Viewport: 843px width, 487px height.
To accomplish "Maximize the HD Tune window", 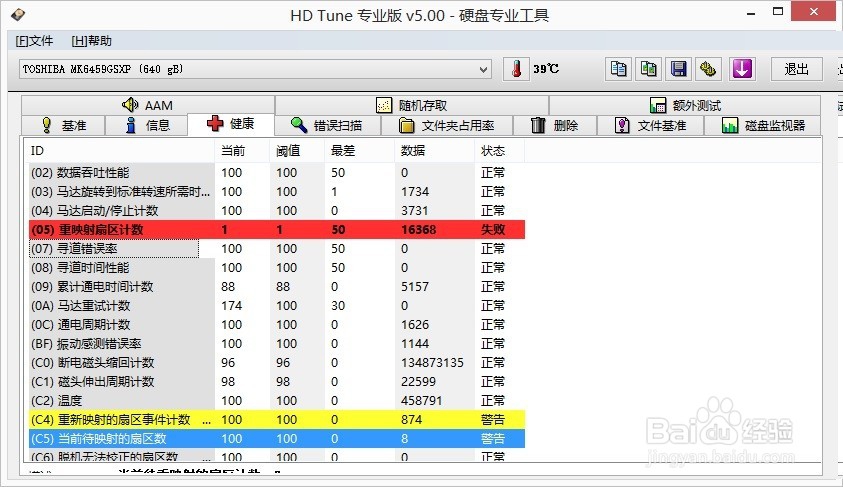I will pos(778,11).
